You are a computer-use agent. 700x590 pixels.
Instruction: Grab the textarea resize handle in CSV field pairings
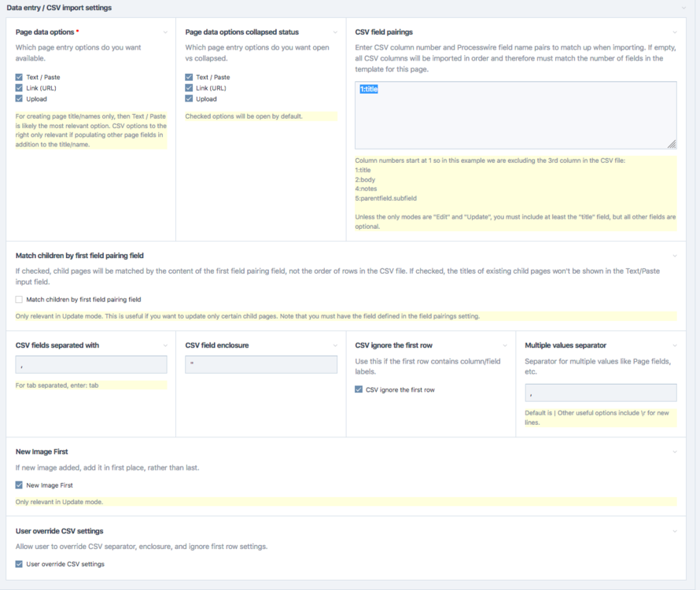672,145
